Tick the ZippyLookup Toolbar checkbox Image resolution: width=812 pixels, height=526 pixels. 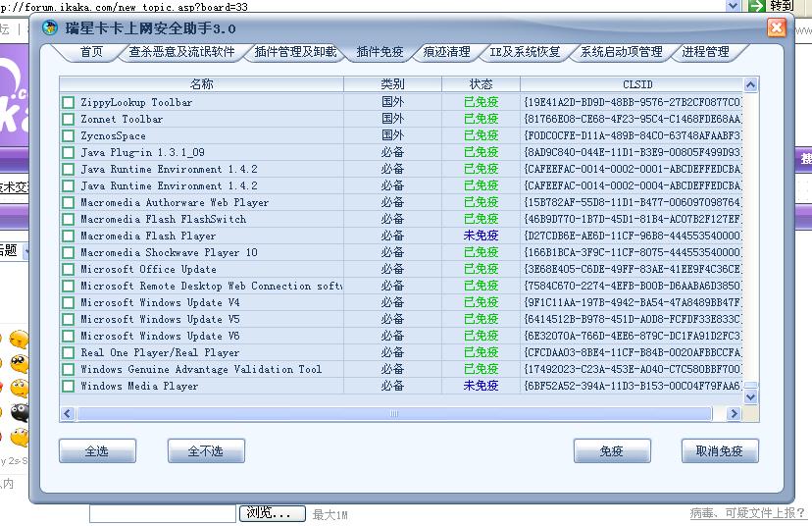point(68,103)
